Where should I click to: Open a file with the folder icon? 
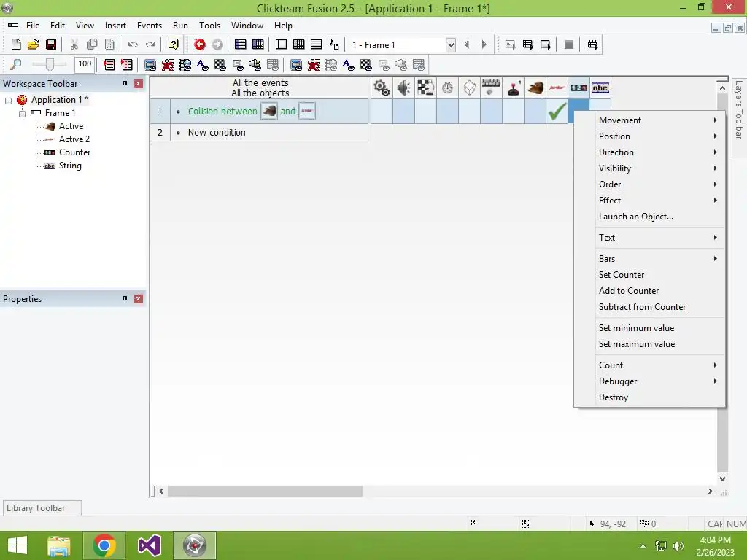pos(34,44)
